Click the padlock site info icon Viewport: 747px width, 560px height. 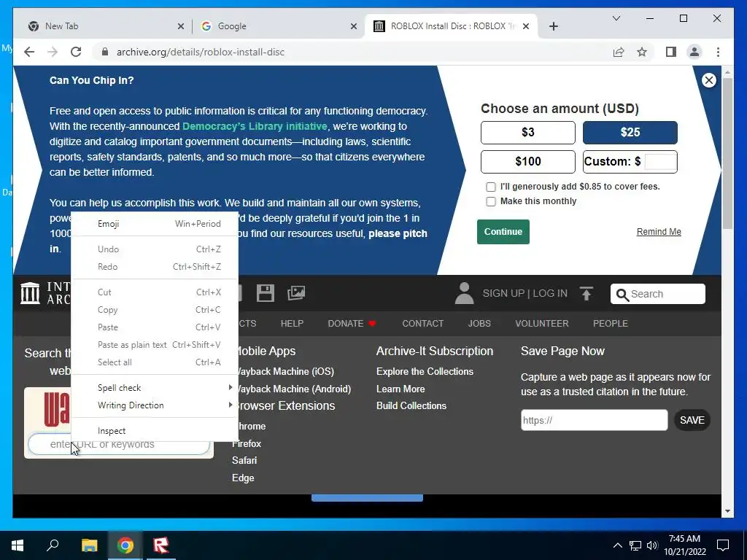tap(105, 52)
